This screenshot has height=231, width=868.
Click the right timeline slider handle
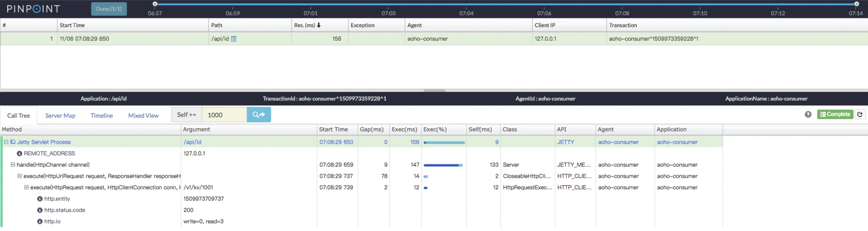(x=856, y=4)
